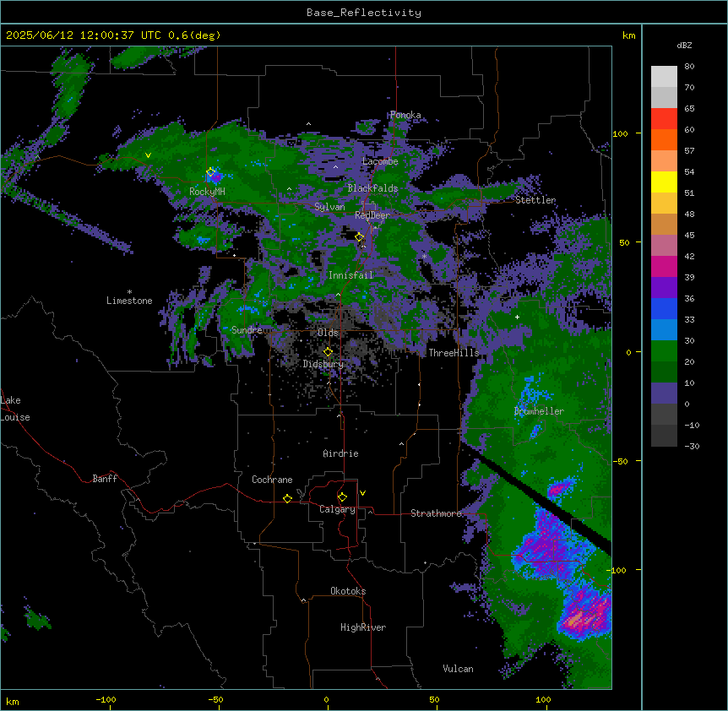This screenshot has width=728, height=711.
Task: Click the Okotoks label
Action: (348, 591)
